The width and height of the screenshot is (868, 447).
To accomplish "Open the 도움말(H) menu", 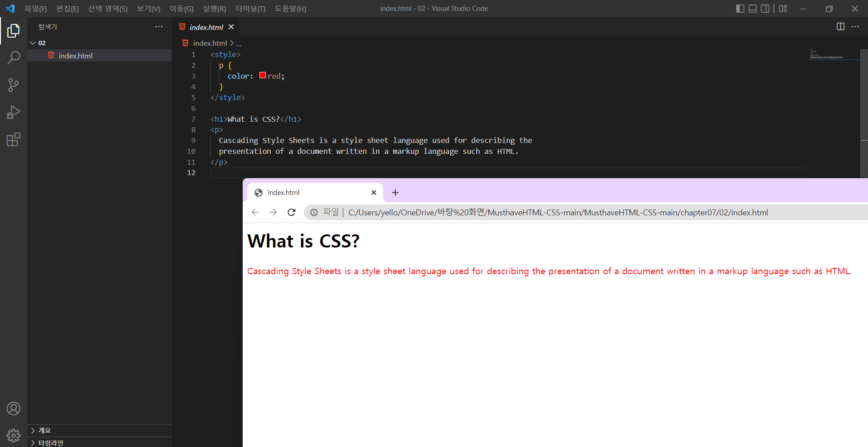I will tap(290, 9).
